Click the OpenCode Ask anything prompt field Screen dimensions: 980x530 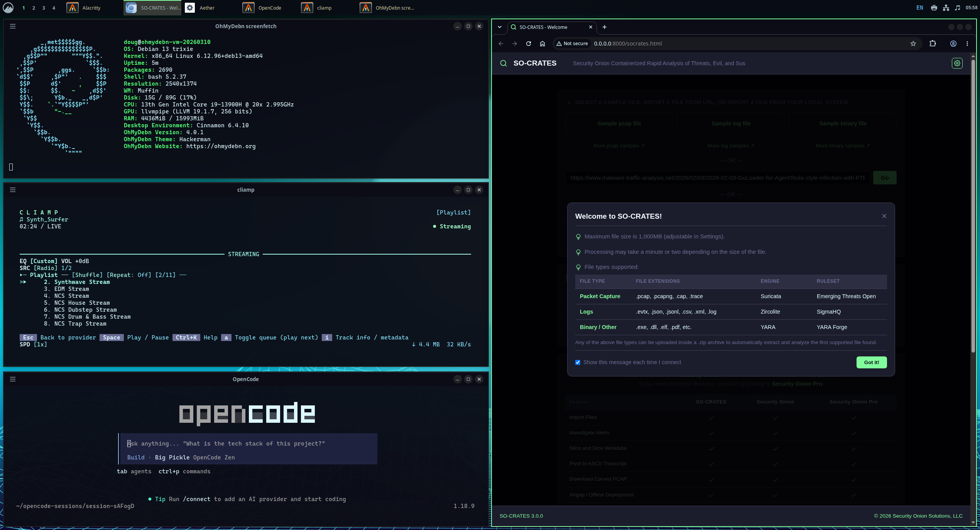tap(248, 444)
